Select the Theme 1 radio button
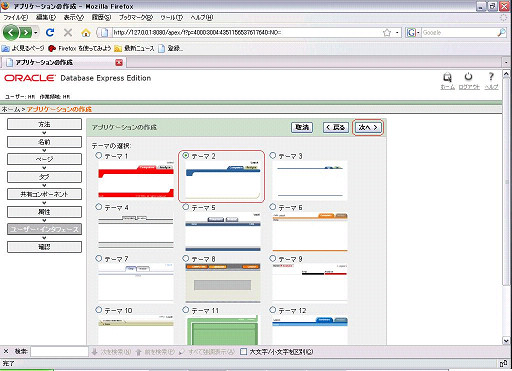Image resolution: width=512 pixels, height=371 pixels. click(x=99, y=155)
